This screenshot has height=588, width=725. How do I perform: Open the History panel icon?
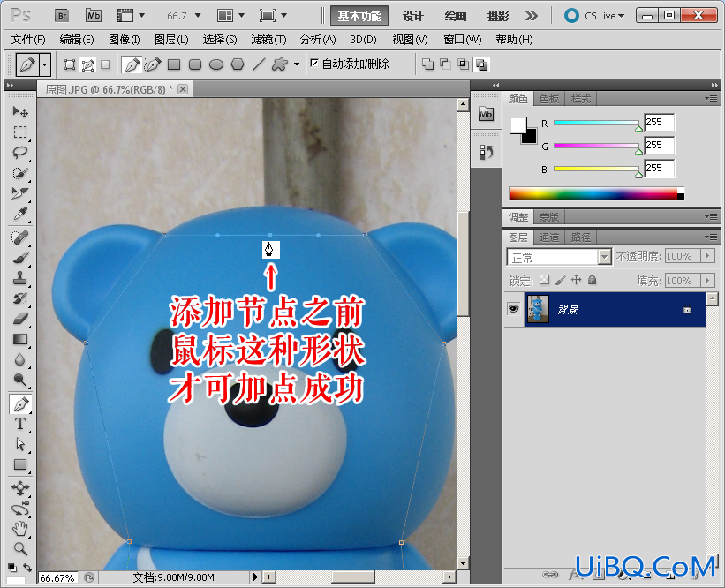click(486, 152)
